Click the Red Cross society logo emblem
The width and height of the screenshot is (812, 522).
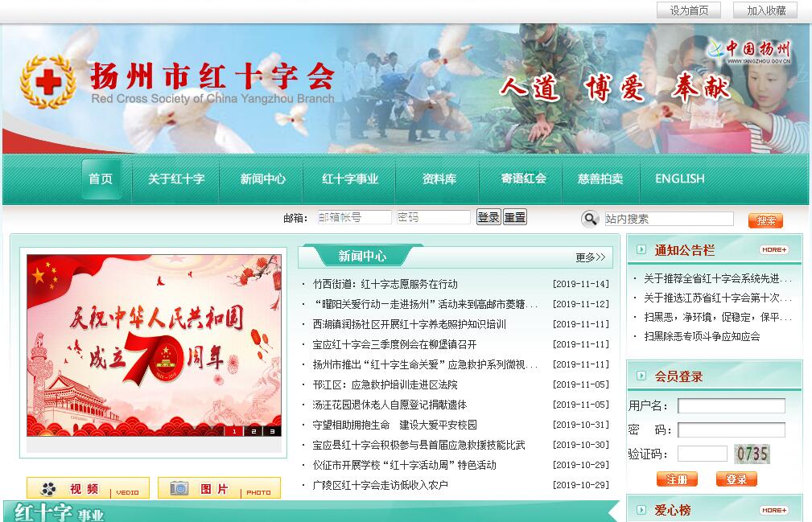(48, 82)
